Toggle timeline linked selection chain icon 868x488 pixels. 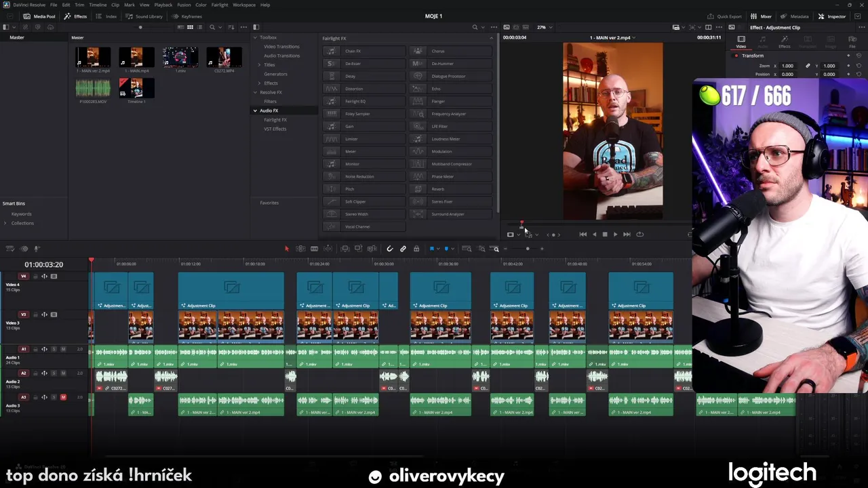pyautogui.click(x=403, y=249)
